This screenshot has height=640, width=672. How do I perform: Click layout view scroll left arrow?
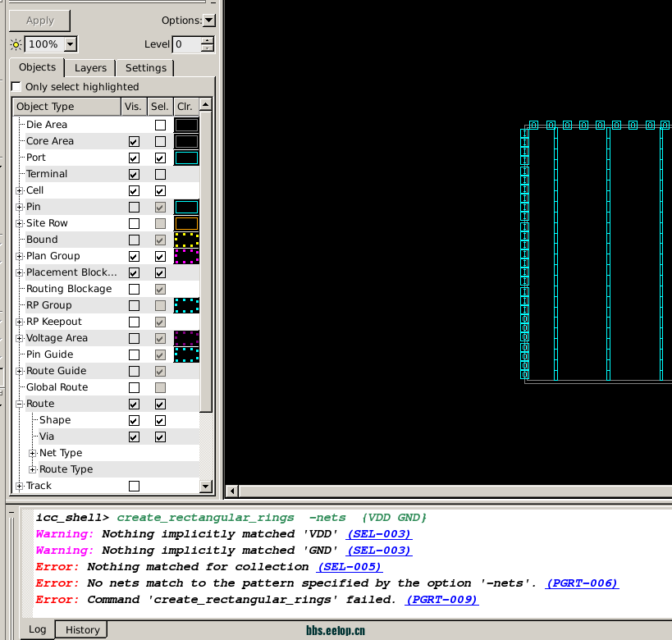[232, 491]
